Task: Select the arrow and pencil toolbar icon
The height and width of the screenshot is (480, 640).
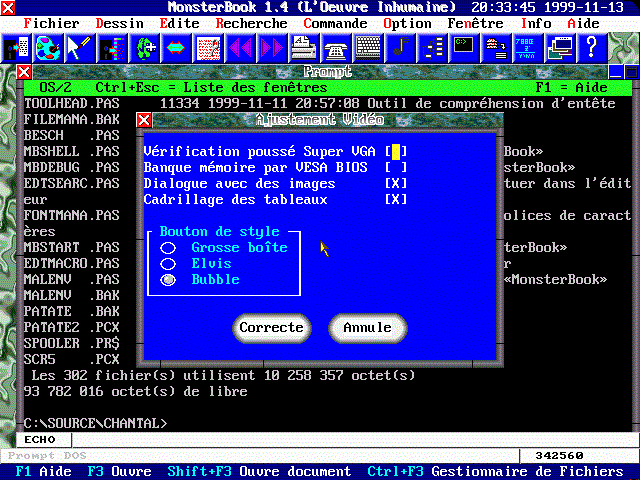Action: coord(80,48)
